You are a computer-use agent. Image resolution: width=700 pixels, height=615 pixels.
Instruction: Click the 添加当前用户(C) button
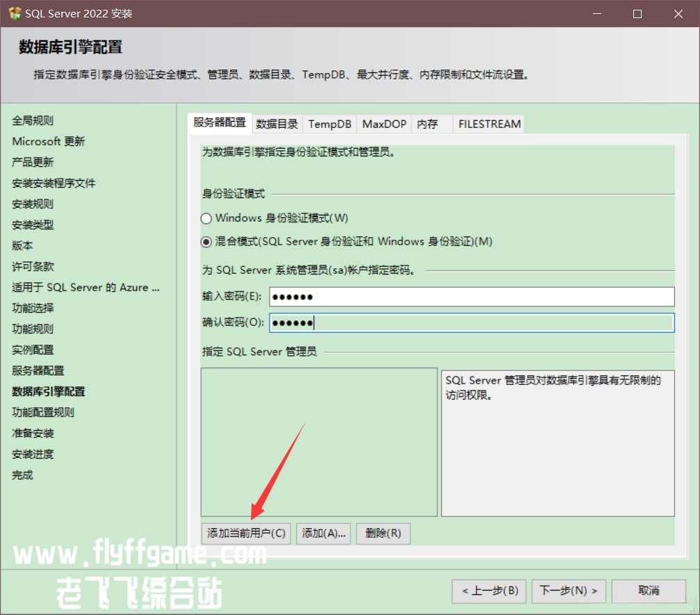tap(246, 533)
